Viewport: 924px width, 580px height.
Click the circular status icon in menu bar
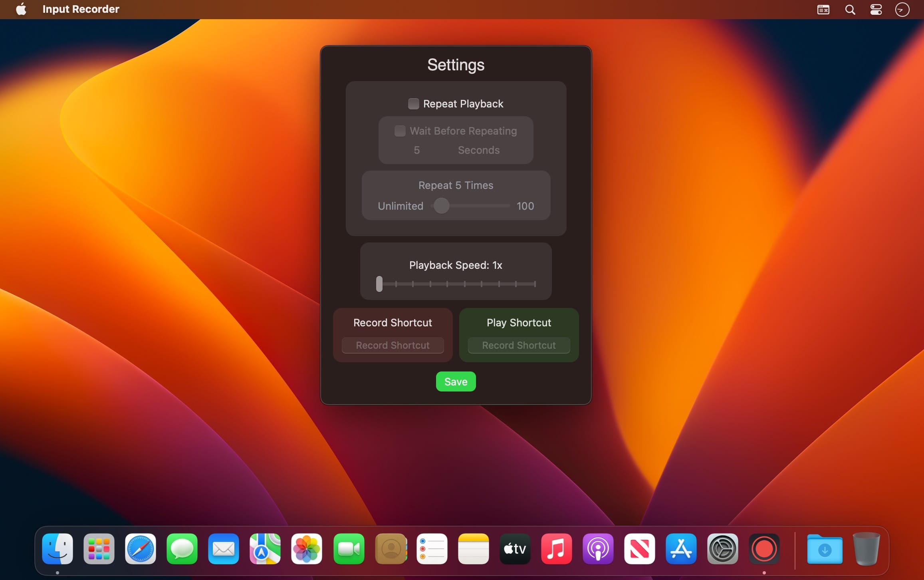click(902, 10)
